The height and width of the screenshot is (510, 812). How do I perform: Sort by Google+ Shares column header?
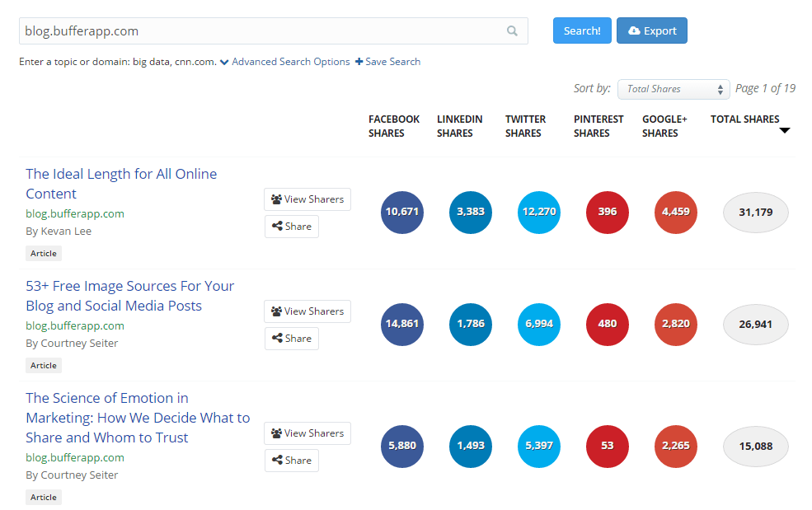tap(664, 126)
